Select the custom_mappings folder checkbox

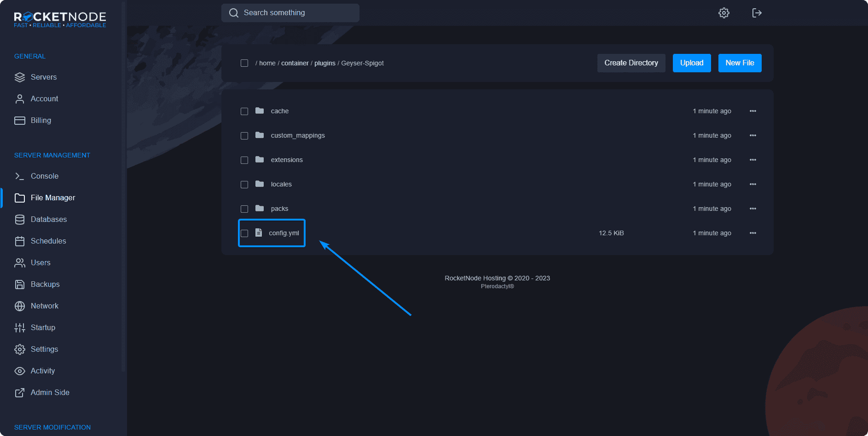tap(244, 136)
